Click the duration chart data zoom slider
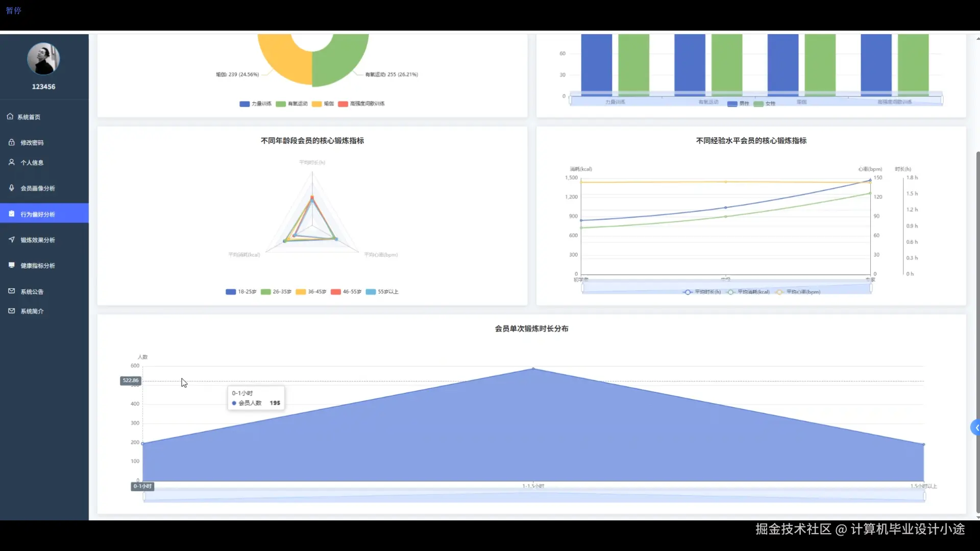The height and width of the screenshot is (551, 980). click(533, 496)
